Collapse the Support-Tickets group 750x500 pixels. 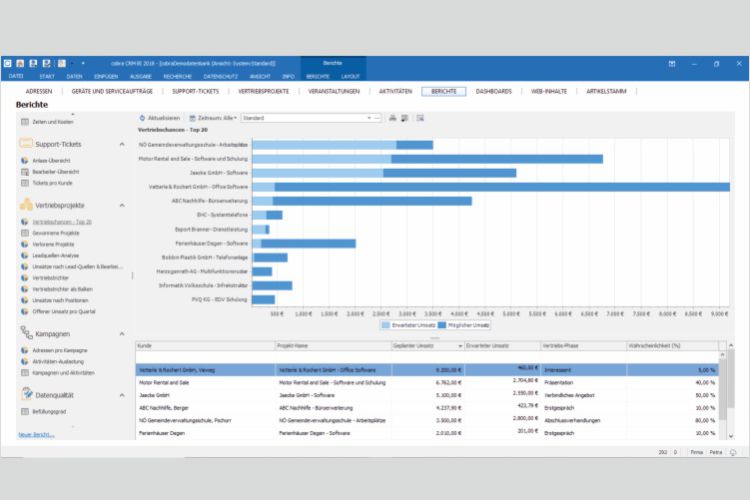(x=122, y=144)
